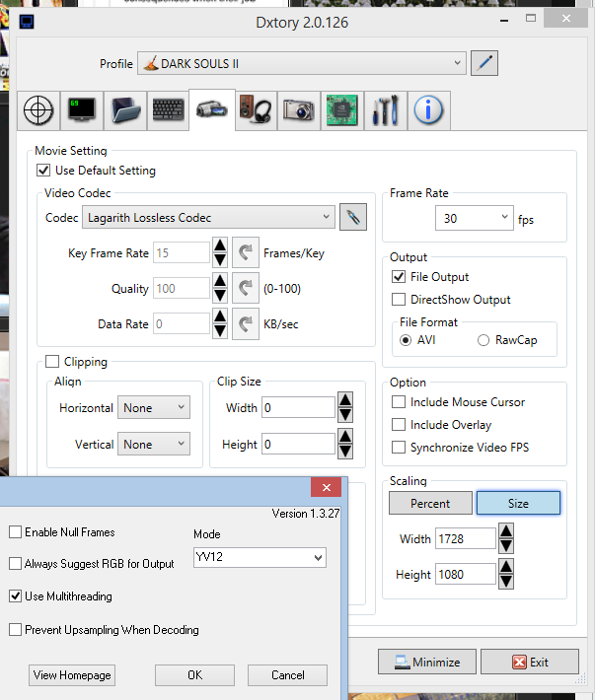Screen dimensions: 595x700
Task: Increase the Scaling Width value
Action: pos(505,530)
